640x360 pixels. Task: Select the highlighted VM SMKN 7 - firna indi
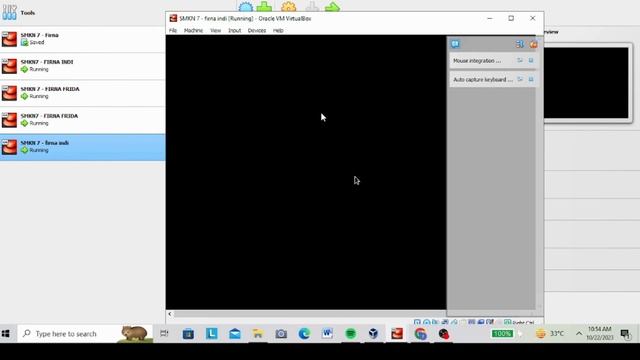82,147
